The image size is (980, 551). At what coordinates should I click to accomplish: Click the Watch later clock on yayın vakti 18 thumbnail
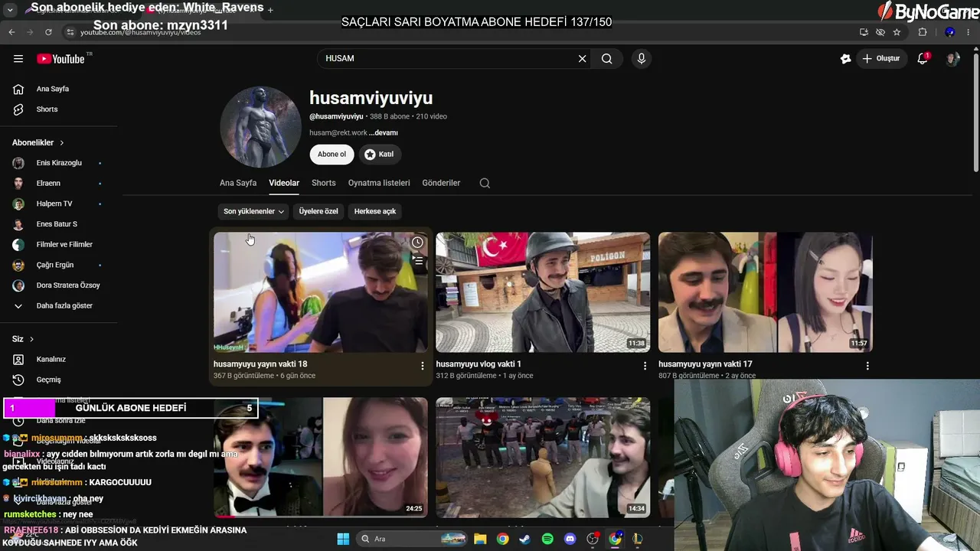pos(417,243)
